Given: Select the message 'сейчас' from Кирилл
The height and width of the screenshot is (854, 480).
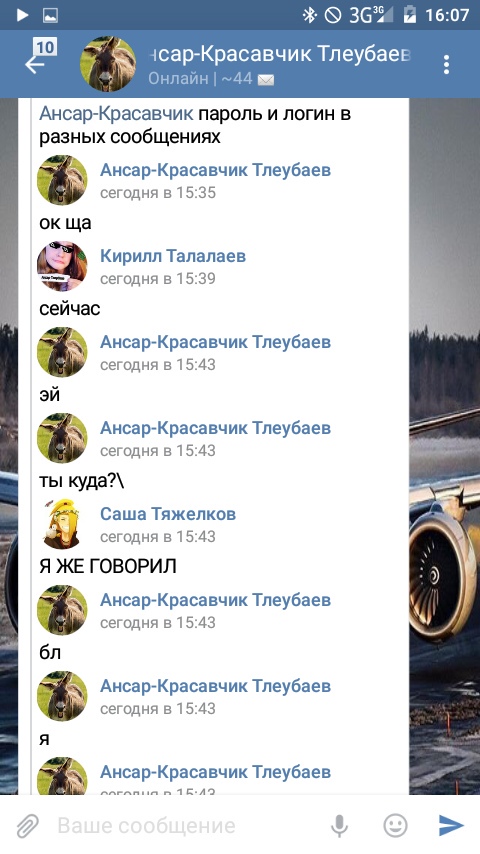Looking at the screenshot, I should coord(70,309).
